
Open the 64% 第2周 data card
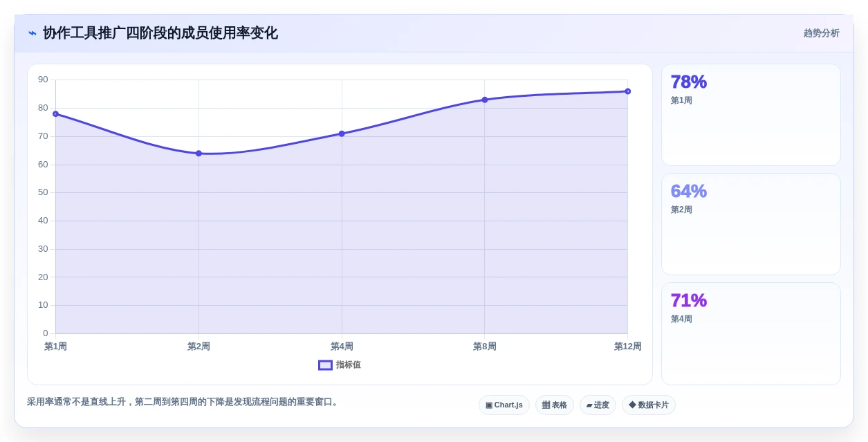tap(751, 224)
